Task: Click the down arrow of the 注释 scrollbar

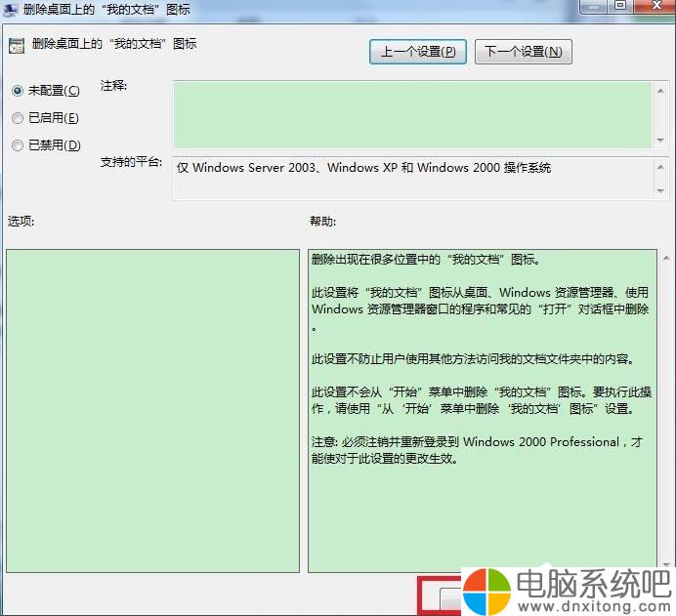Action: coord(660,140)
